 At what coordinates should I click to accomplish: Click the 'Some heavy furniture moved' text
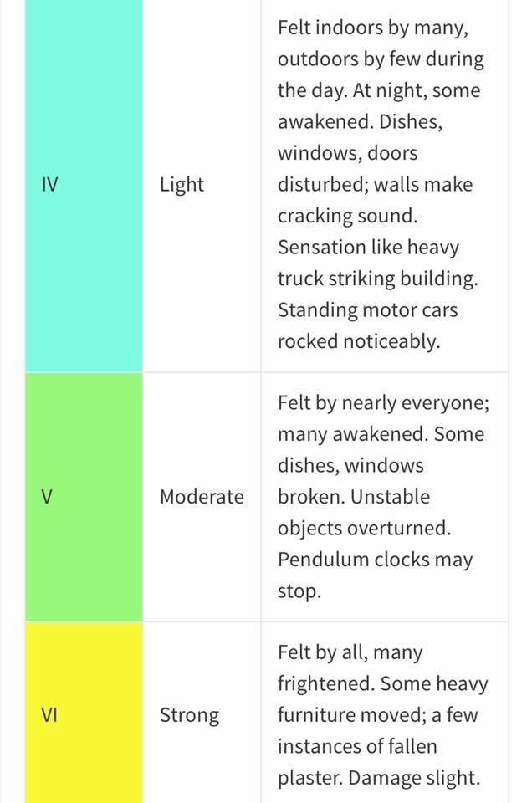tap(383, 699)
